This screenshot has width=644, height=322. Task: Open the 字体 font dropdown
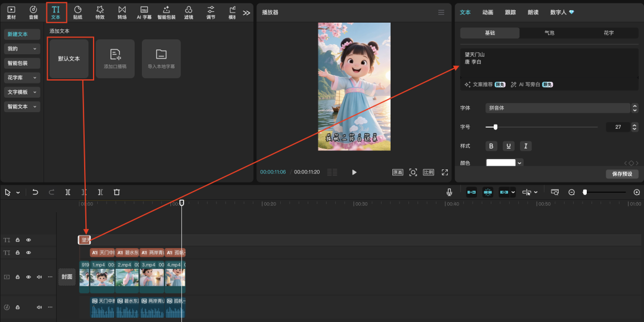point(558,108)
